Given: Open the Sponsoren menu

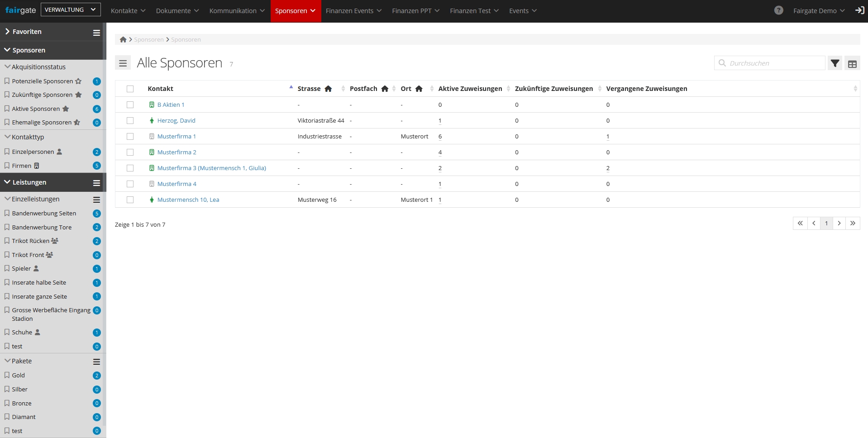Looking at the screenshot, I should point(296,11).
